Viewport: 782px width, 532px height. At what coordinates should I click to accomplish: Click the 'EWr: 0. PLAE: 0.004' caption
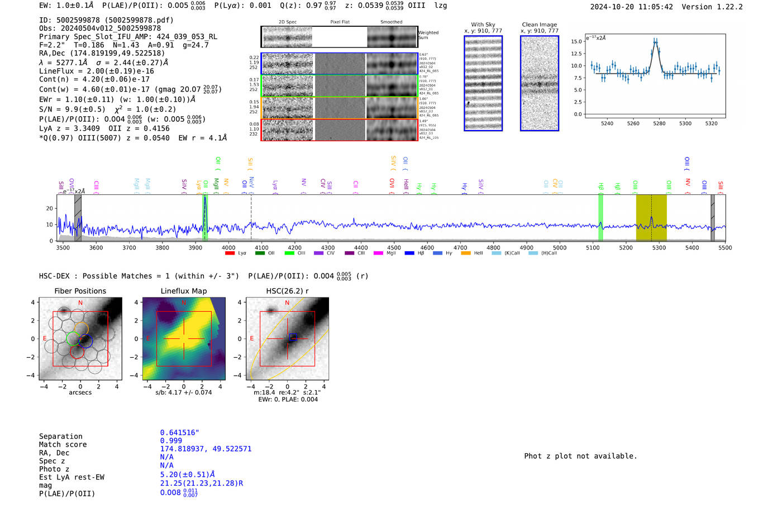pos(288,400)
